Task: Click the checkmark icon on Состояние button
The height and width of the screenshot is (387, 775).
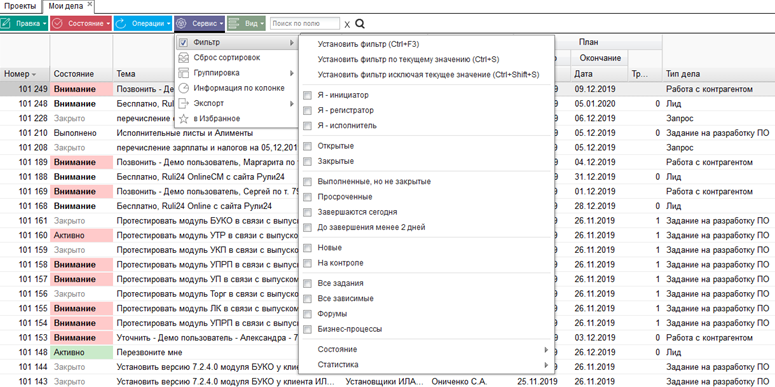Action: (57, 23)
